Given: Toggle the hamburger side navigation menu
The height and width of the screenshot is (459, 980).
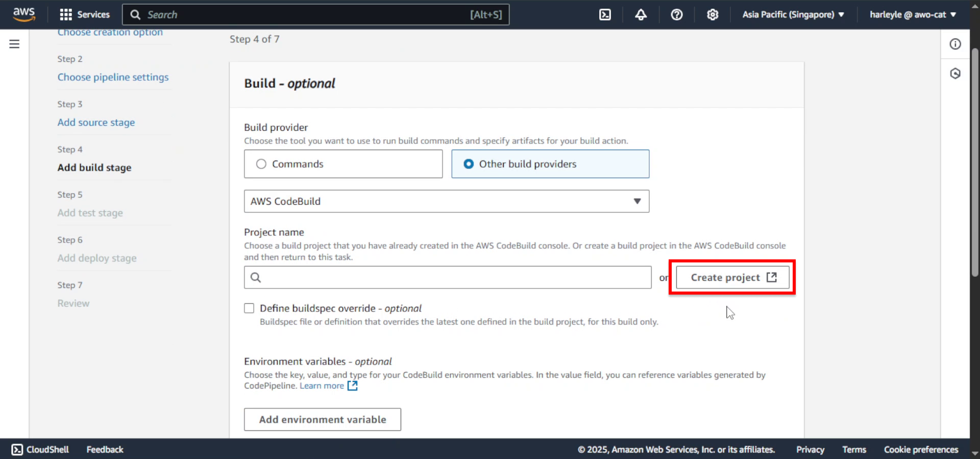Looking at the screenshot, I should click(14, 44).
